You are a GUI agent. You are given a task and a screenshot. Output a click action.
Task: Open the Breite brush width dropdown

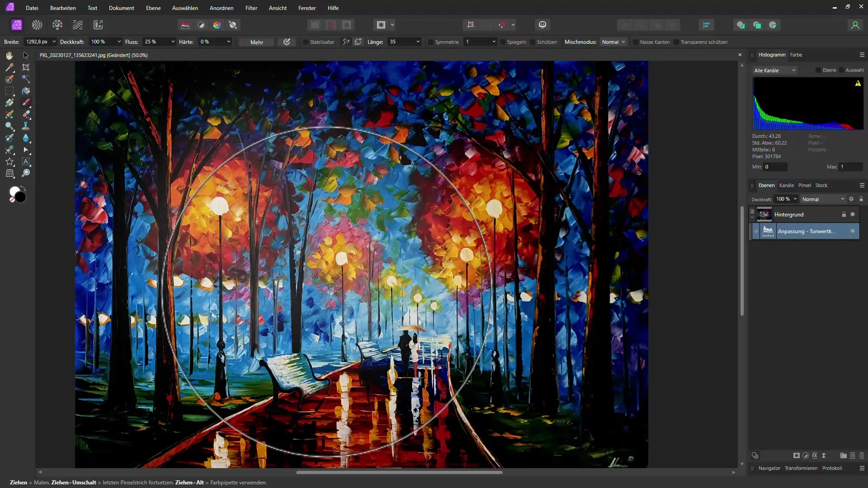(54, 42)
